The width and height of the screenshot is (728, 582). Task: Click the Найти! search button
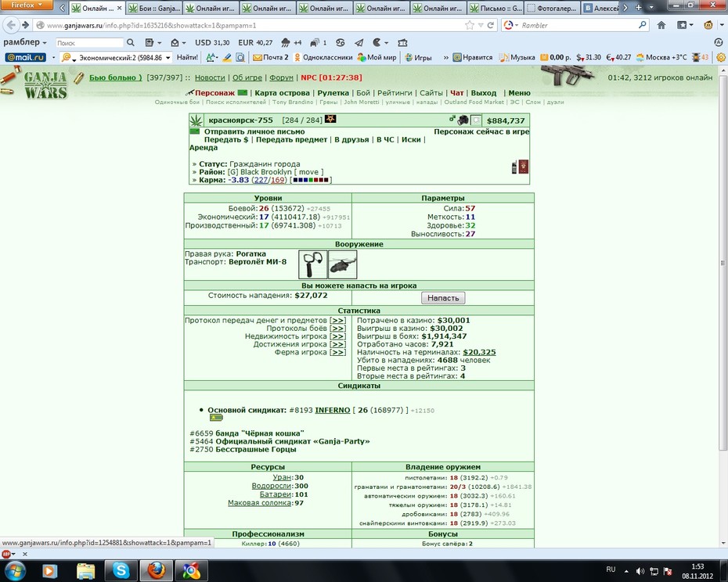(187, 58)
